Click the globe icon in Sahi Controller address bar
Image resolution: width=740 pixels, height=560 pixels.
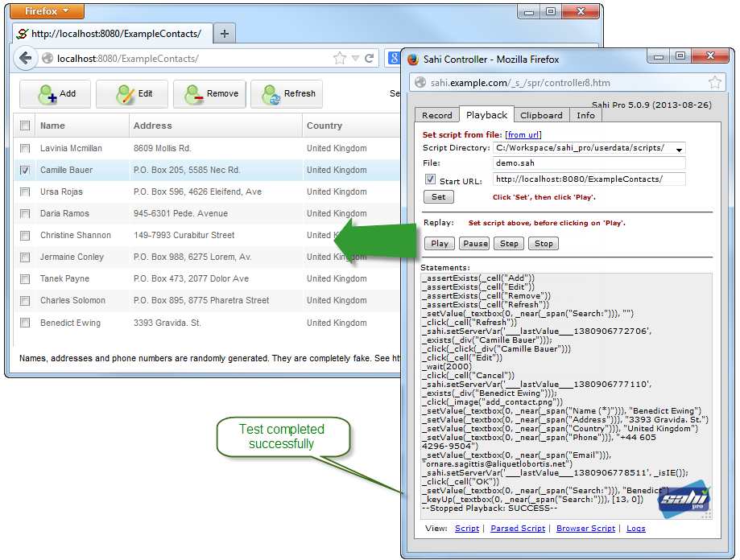[420, 83]
